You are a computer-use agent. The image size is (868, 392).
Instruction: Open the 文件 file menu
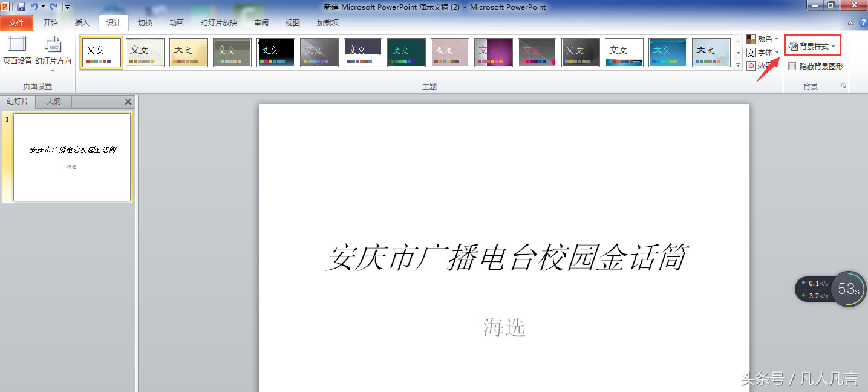click(17, 23)
